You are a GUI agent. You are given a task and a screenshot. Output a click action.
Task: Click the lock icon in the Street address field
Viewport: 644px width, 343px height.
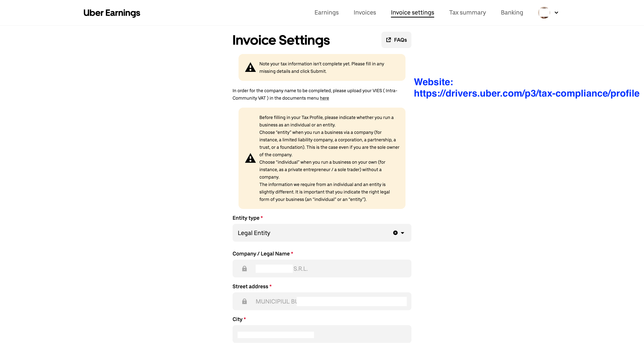244,301
